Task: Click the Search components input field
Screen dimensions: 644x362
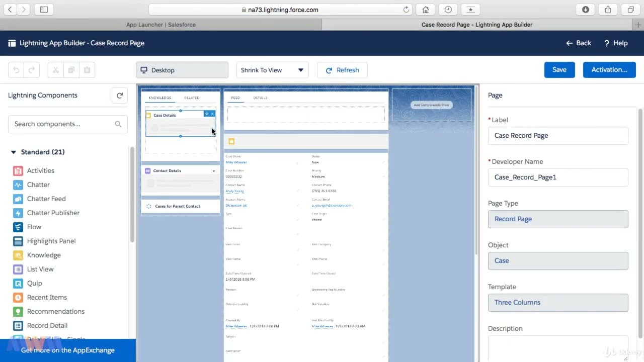Action: [x=68, y=124]
